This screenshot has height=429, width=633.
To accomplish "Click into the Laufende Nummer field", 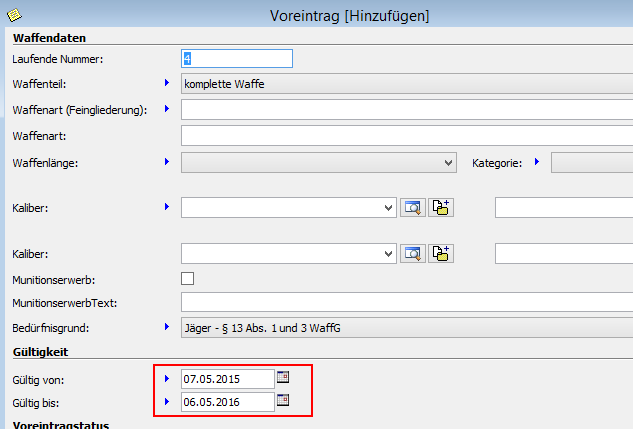I will 236,59.
